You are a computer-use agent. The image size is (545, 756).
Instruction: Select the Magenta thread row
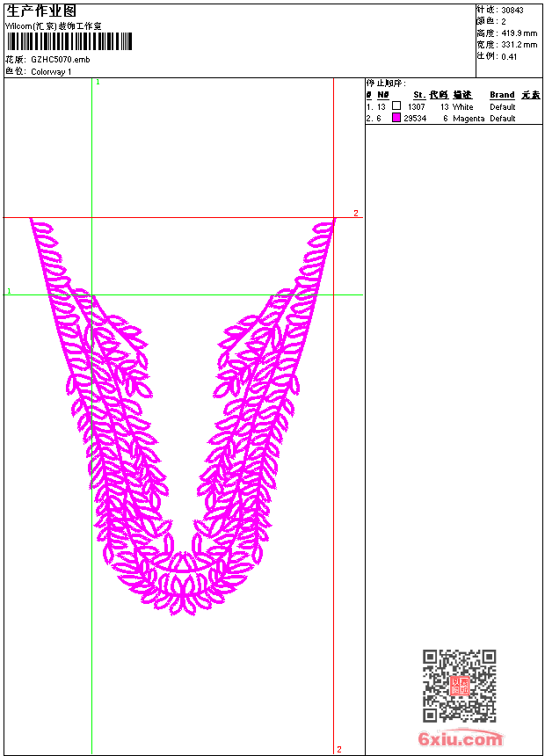(x=468, y=118)
